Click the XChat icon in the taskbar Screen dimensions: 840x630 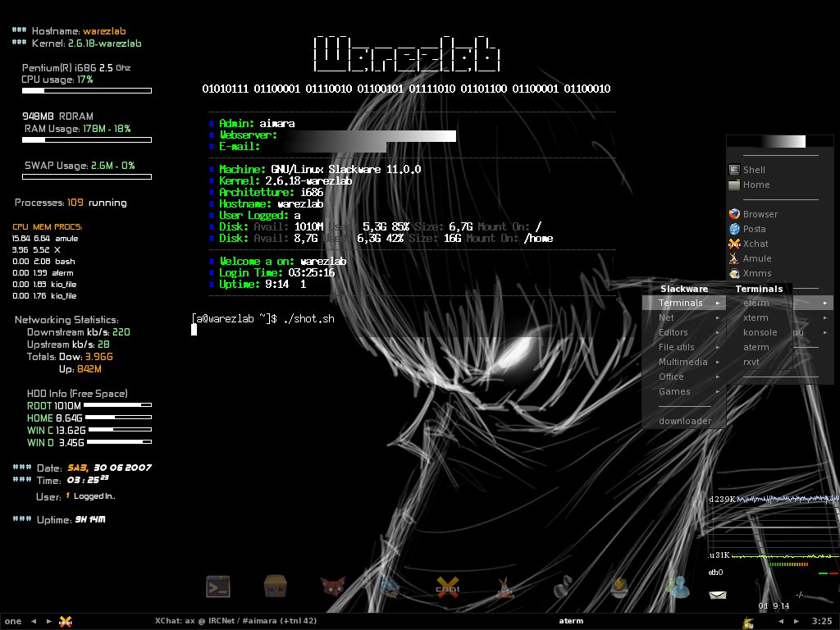pyautogui.click(x=66, y=622)
